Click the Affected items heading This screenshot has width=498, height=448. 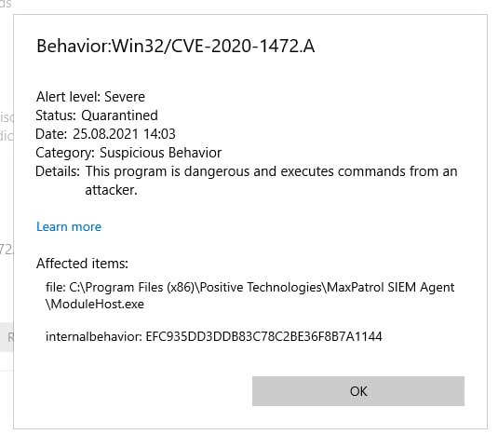click(x=82, y=264)
